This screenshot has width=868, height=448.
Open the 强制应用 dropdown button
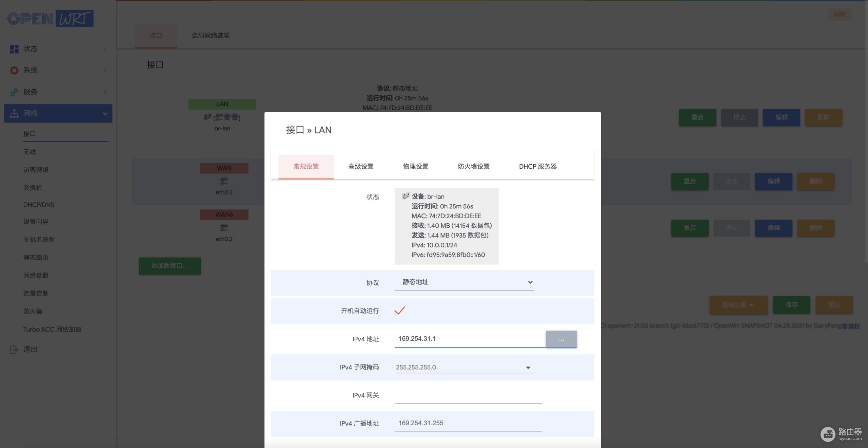pos(738,305)
